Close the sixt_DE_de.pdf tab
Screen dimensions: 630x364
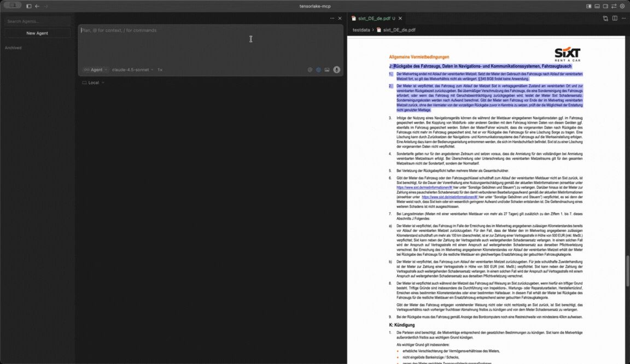pos(400,18)
